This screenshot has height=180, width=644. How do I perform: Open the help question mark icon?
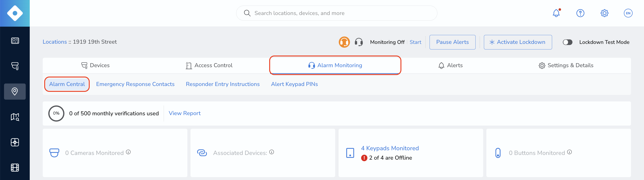(580, 13)
